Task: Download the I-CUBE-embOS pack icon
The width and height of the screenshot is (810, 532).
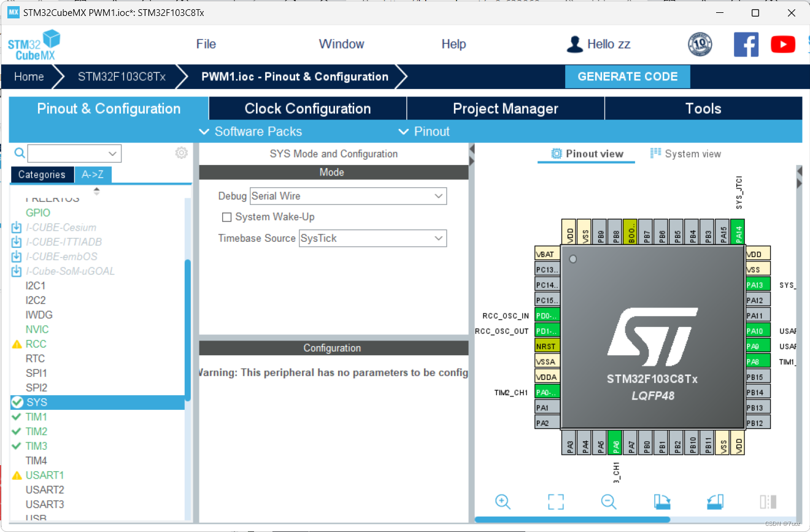Action: (x=17, y=256)
